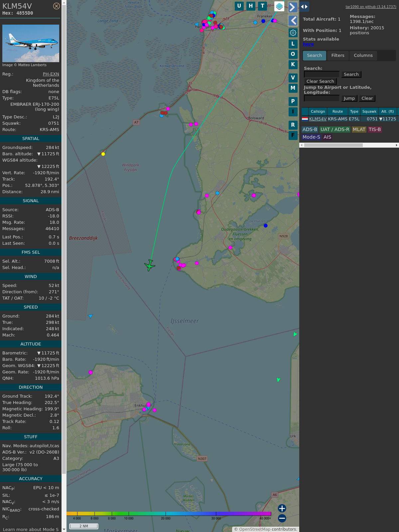Screen dimensions: 399x532
Task: Click the squawk value 0751 in info panel
Action: click(x=54, y=123)
